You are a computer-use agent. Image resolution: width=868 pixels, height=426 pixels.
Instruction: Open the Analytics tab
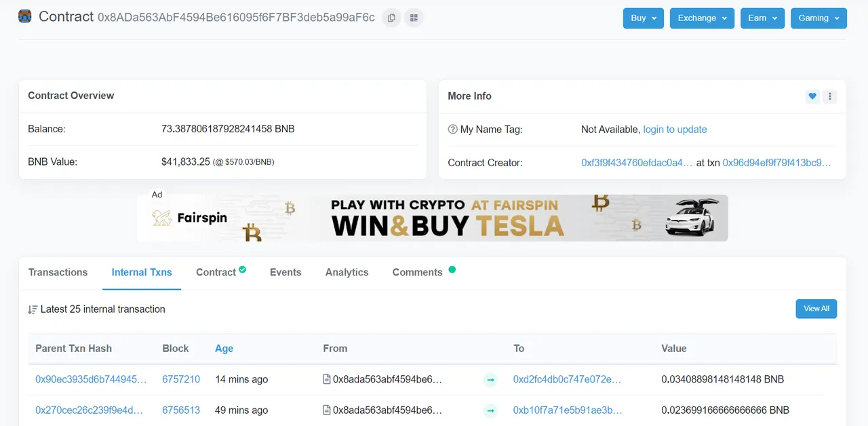coord(347,272)
